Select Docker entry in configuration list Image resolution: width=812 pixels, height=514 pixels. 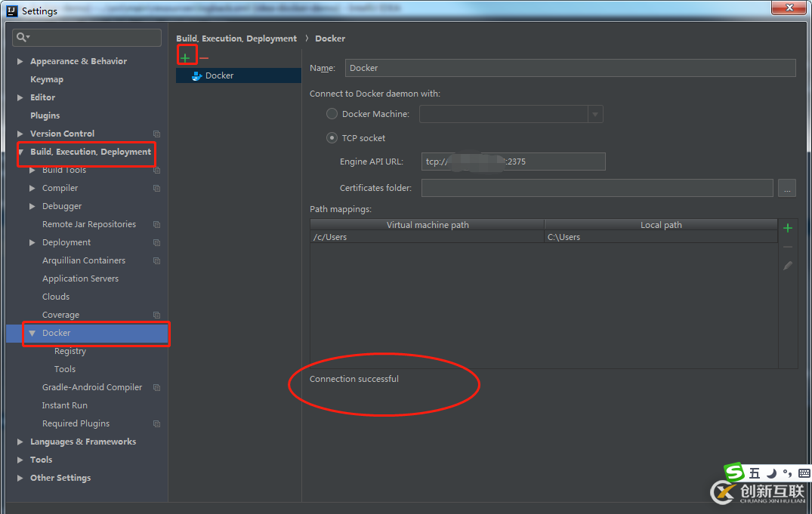tap(239, 75)
